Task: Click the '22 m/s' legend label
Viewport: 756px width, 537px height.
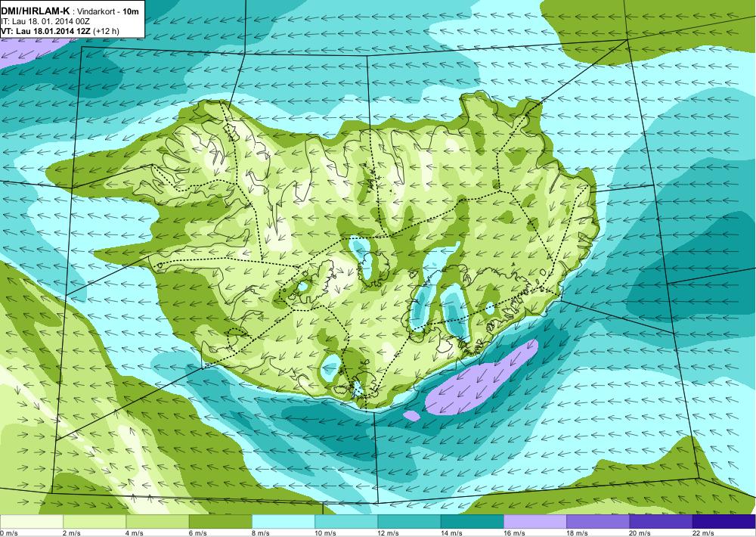Action: click(x=703, y=533)
